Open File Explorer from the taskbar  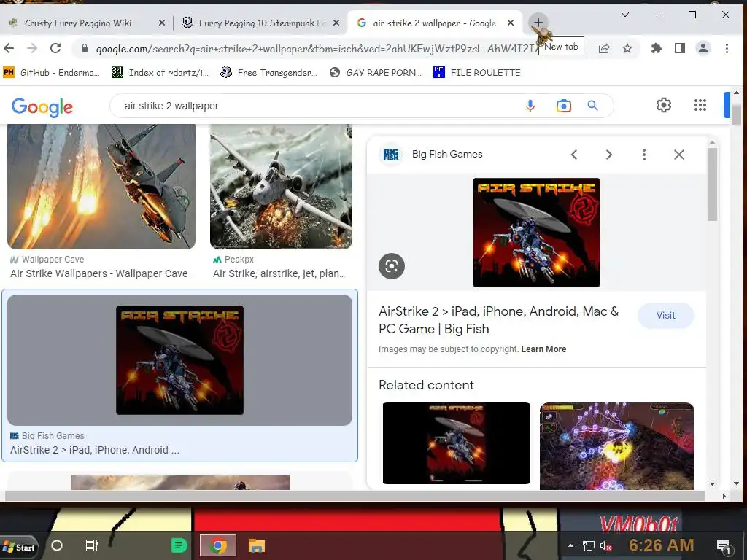(x=256, y=545)
